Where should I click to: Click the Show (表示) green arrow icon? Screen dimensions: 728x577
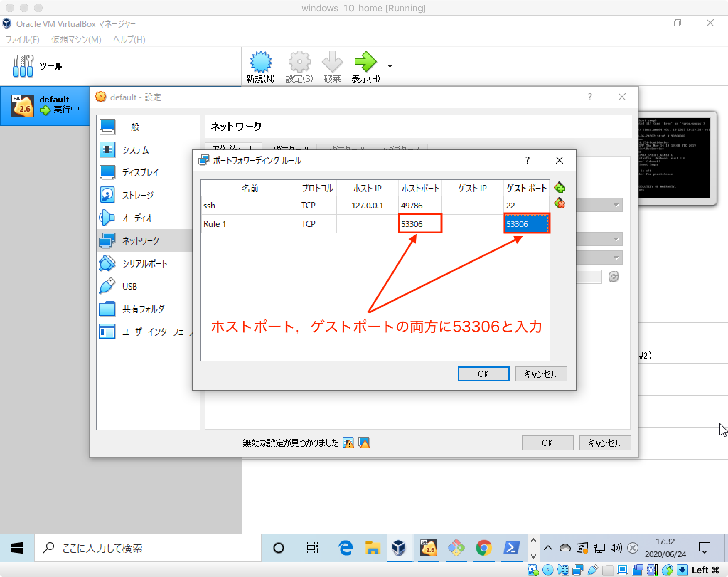click(x=365, y=62)
